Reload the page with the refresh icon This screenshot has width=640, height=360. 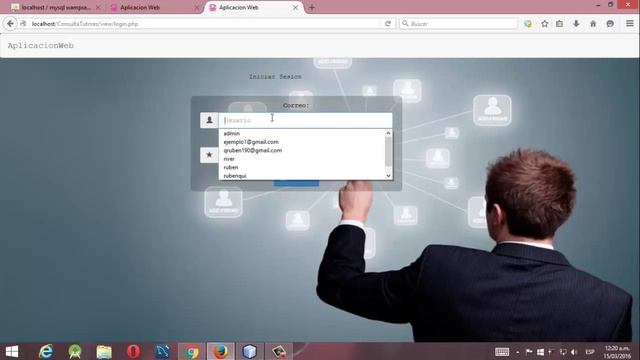click(388, 24)
